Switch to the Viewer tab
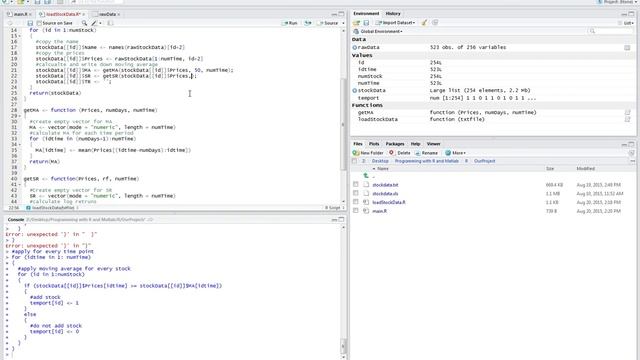The width and height of the screenshot is (640, 360). click(x=433, y=144)
